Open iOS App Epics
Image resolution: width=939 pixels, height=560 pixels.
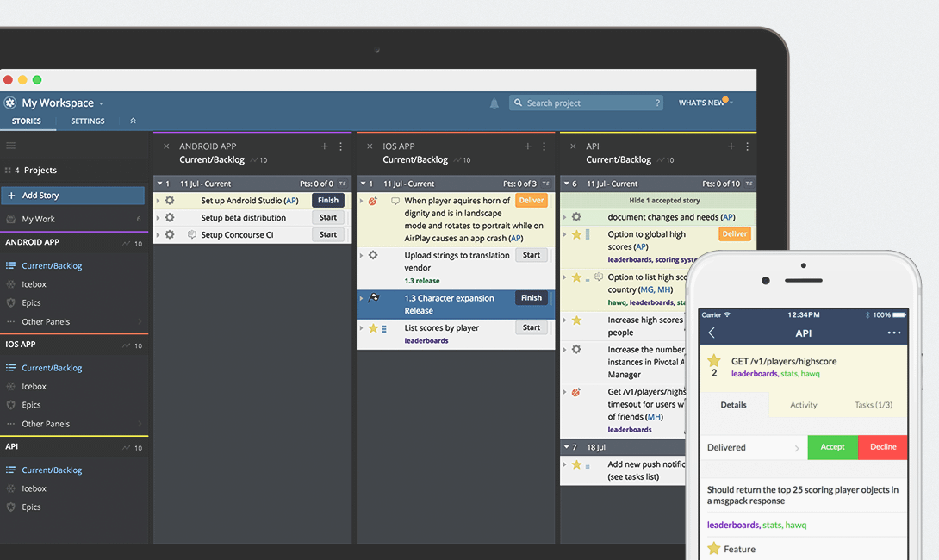coord(31,405)
